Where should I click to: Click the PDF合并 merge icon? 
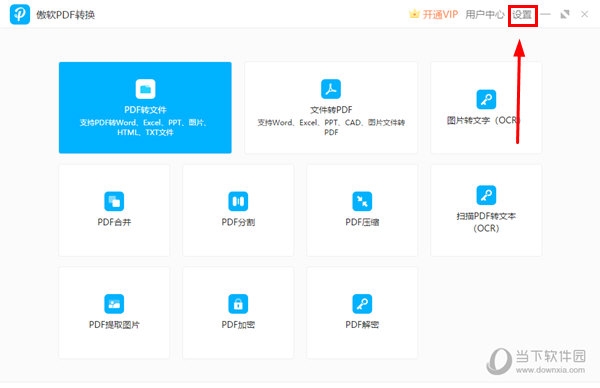[114, 201]
